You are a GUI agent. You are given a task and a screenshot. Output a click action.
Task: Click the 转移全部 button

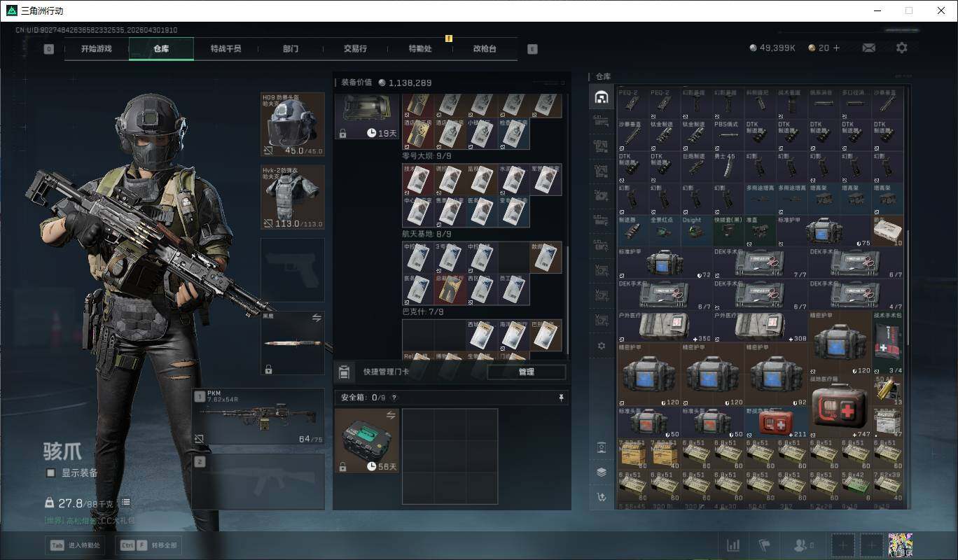(149, 545)
